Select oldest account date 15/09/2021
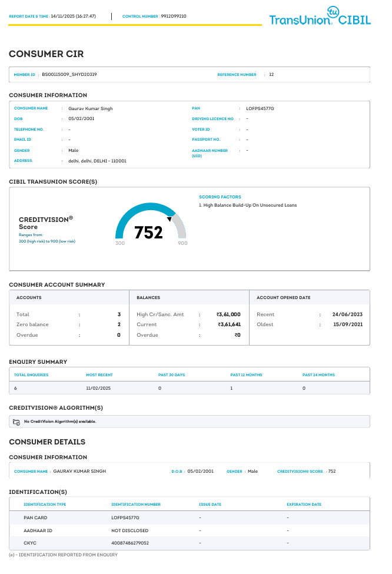This screenshot has height=574, width=392. coord(348,324)
